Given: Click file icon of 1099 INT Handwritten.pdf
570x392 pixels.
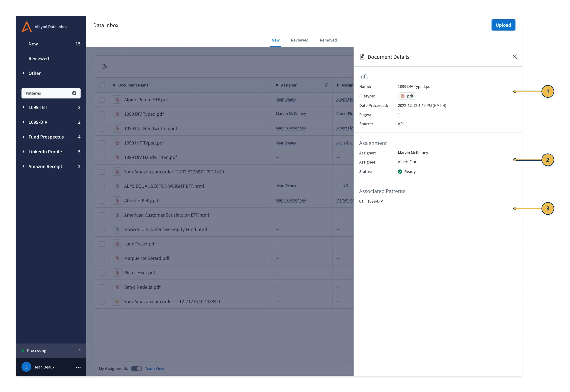Looking at the screenshot, I should point(117,128).
